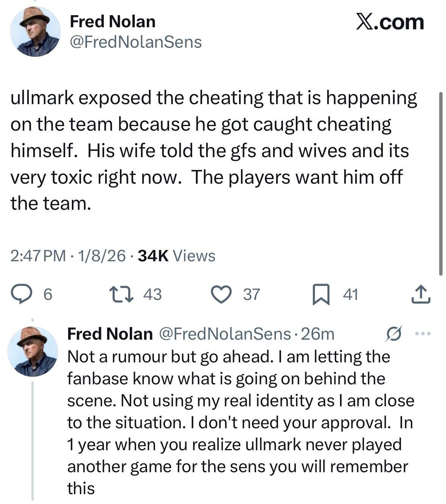Screen dimensions: 446x504
Task: Click the bookmark count of 41
Action: point(350,295)
